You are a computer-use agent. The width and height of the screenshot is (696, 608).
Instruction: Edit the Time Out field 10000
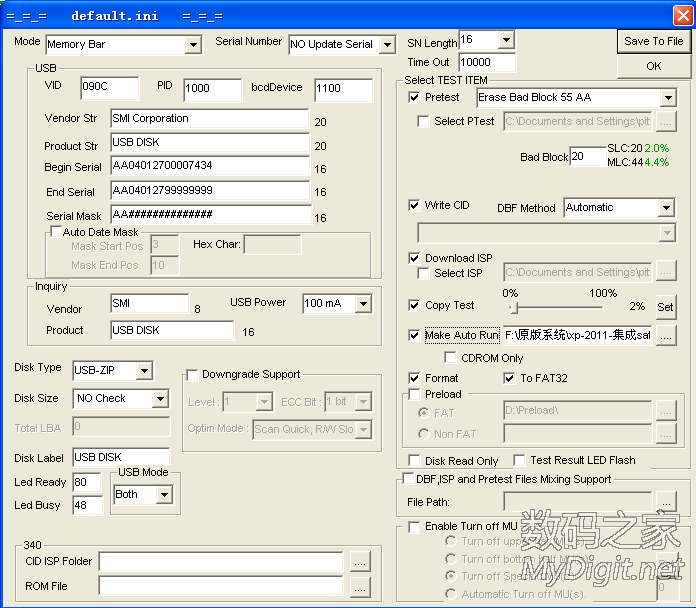(487, 63)
